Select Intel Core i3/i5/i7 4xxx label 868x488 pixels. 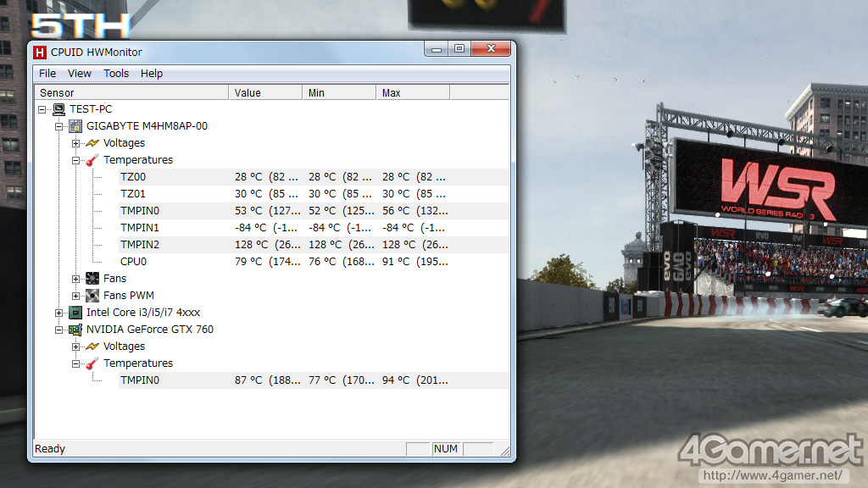click(142, 313)
